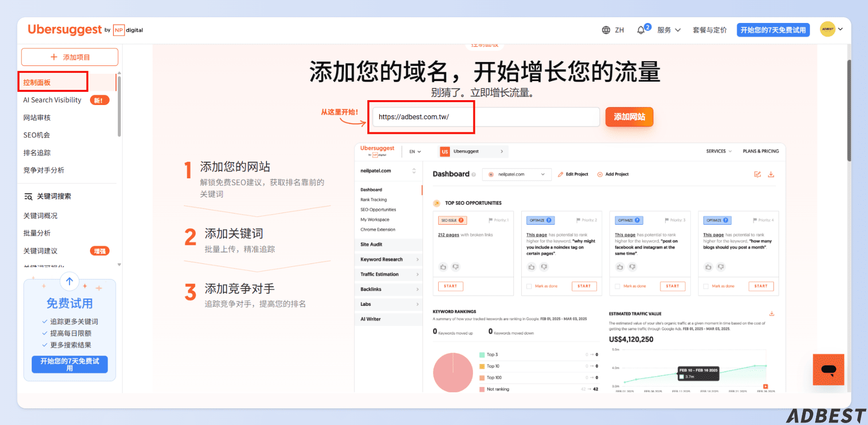This screenshot has width=868, height=425.
Task: Check Mark as done on Priority 3 card
Action: (618, 286)
